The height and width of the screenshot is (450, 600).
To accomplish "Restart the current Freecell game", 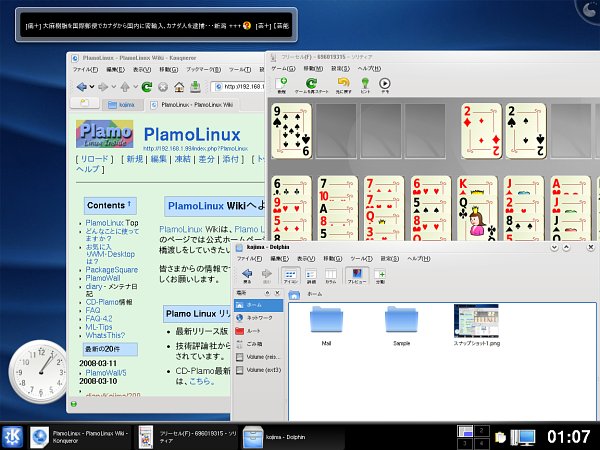I will point(311,85).
